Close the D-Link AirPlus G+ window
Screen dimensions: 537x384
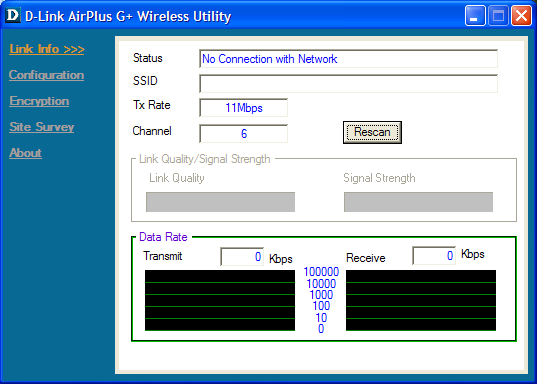click(521, 15)
